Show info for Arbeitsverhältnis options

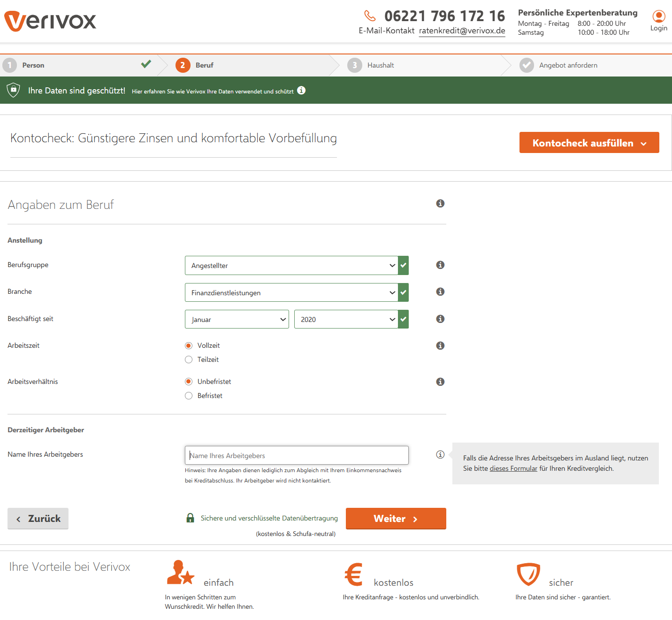coord(440,382)
